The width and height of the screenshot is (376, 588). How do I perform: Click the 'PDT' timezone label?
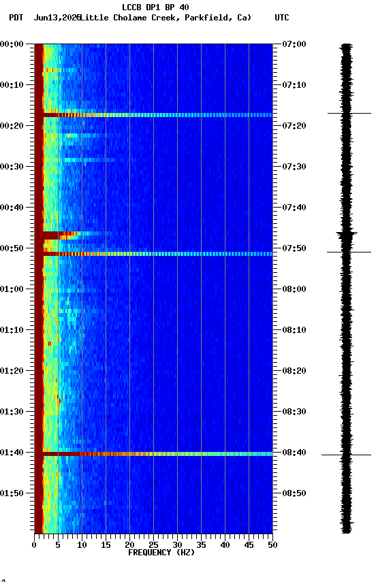[16, 18]
